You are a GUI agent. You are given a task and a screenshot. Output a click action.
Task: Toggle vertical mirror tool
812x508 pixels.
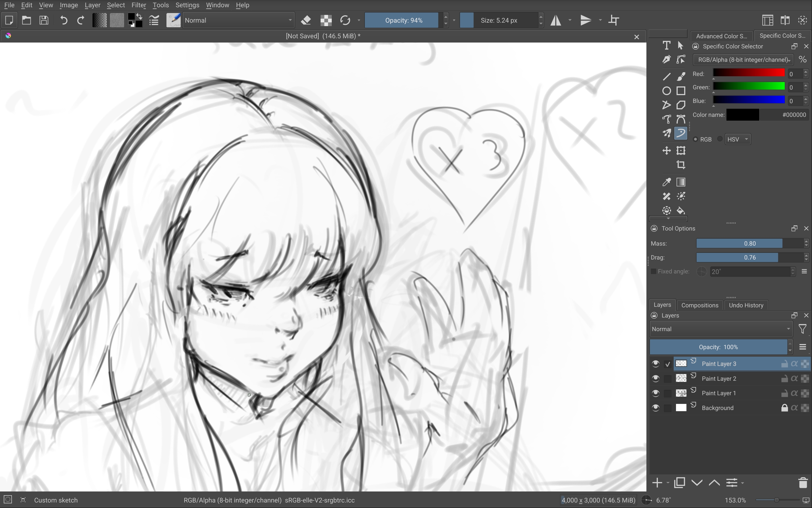(586, 20)
